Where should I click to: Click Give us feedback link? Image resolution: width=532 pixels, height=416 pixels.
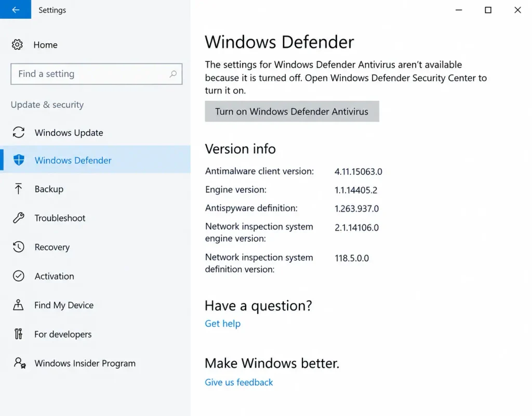(x=239, y=382)
